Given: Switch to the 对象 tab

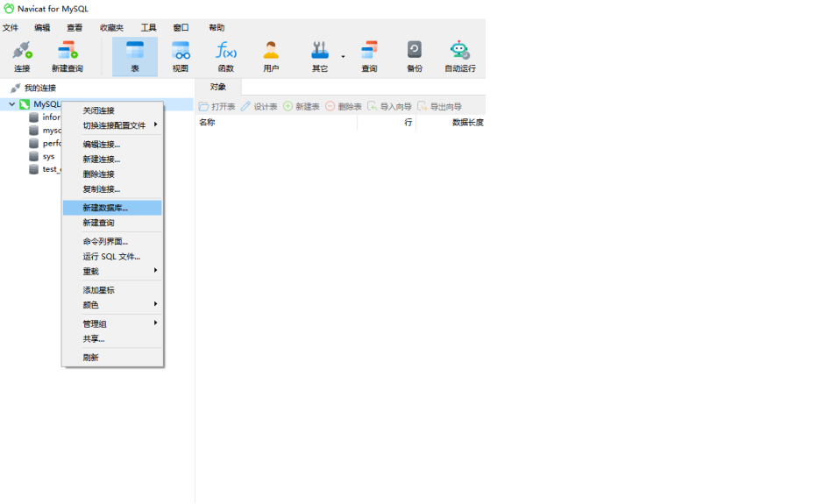Looking at the screenshot, I should coord(218,87).
